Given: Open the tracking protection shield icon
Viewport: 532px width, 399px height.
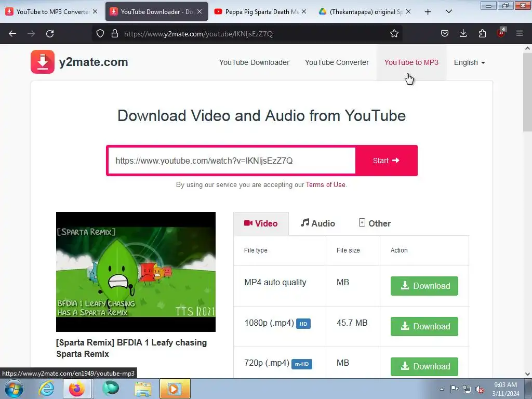Looking at the screenshot, I should coord(100,34).
